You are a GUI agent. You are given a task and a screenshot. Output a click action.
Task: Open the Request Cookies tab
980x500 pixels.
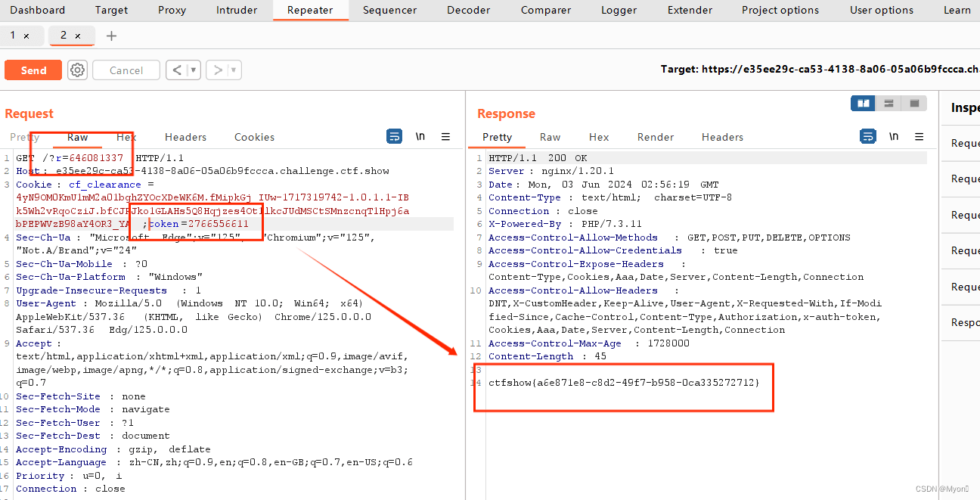(254, 137)
